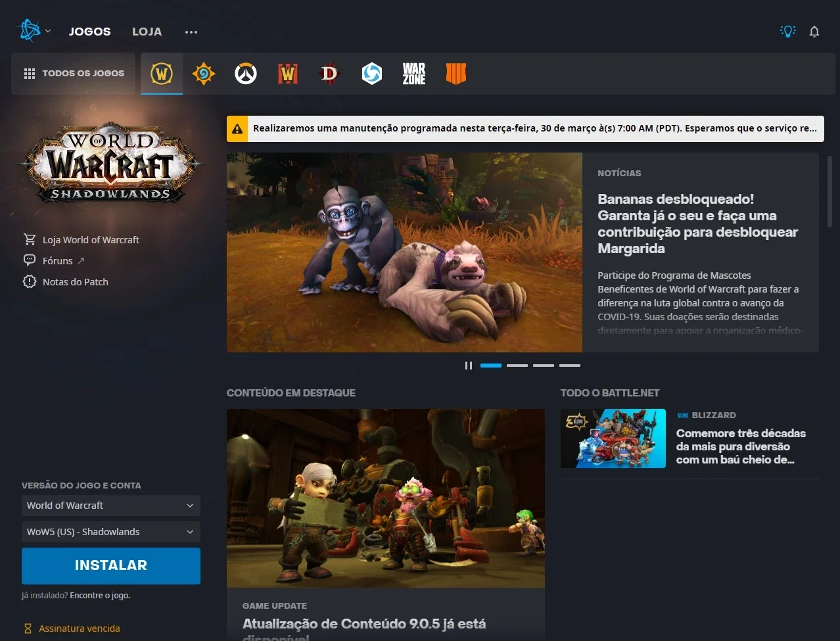840x641 pixels.
Task: Open the three-dots more menu
Action: click(191, 32)
